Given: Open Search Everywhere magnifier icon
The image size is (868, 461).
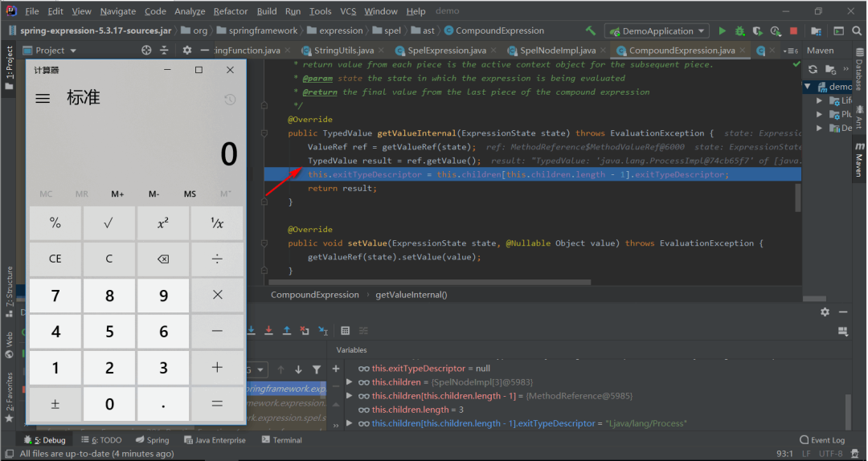Looking at the screenshot, I should click(x=855, y=31).
